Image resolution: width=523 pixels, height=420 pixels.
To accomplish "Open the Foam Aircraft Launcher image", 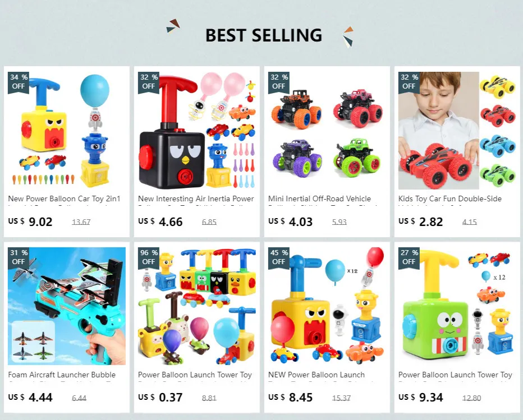I will (x=67, y=306).
